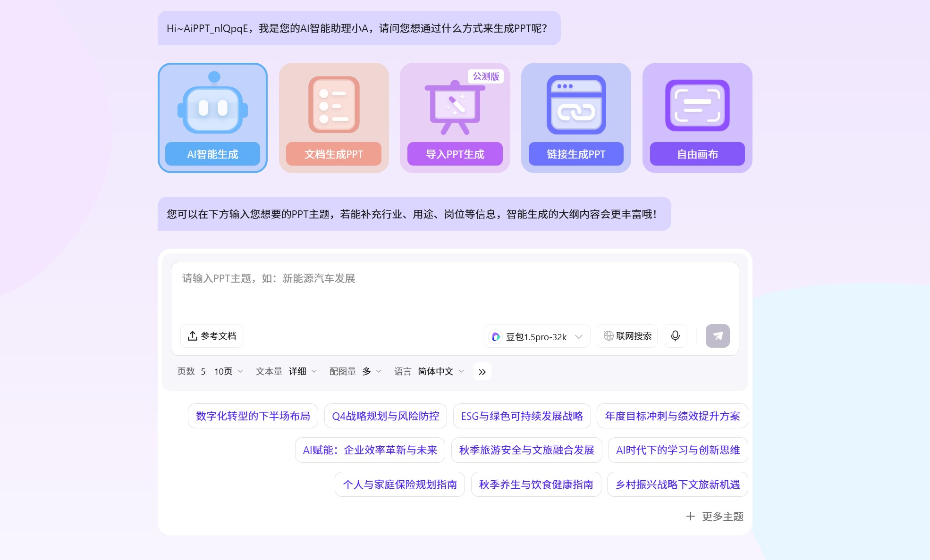Focus the PPT主题 input text area
The image size is (930, 560).
point(455,293)
